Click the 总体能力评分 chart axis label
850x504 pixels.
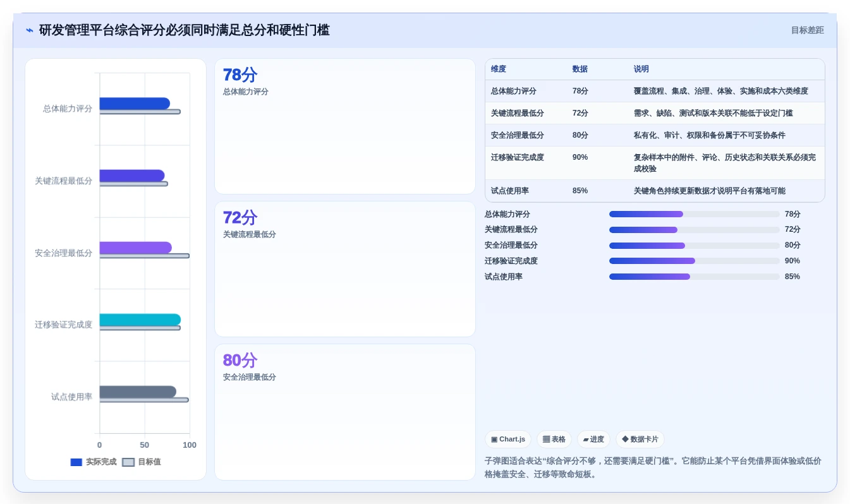tap(68, 109)
